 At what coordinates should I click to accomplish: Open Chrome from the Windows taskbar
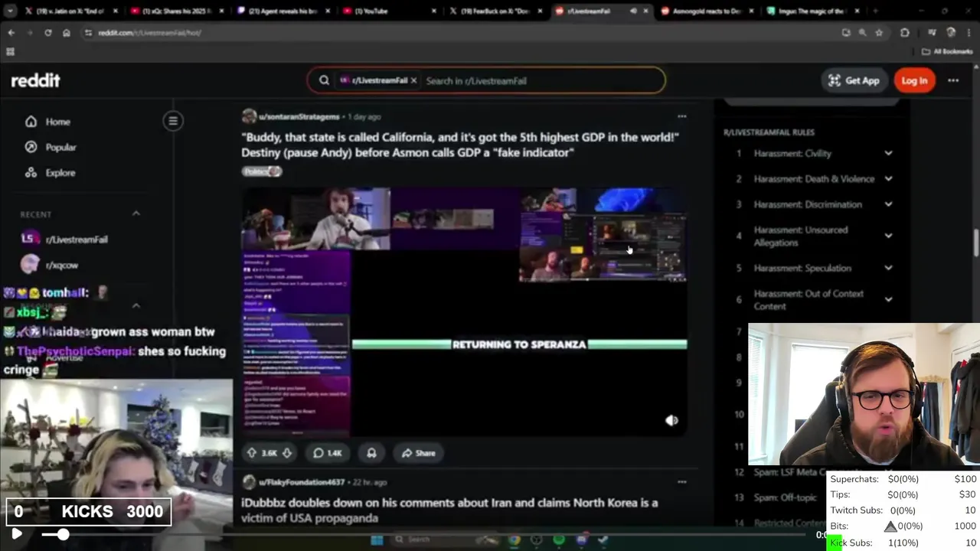coord(514,540)
